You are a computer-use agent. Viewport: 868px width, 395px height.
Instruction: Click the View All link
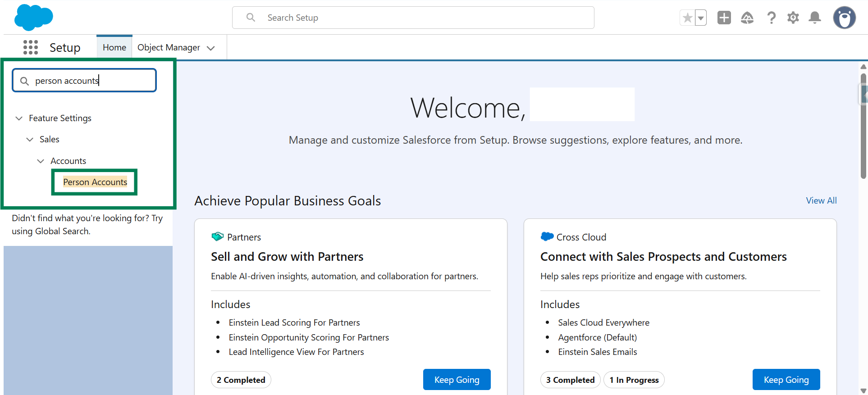(x=821, y=200)
